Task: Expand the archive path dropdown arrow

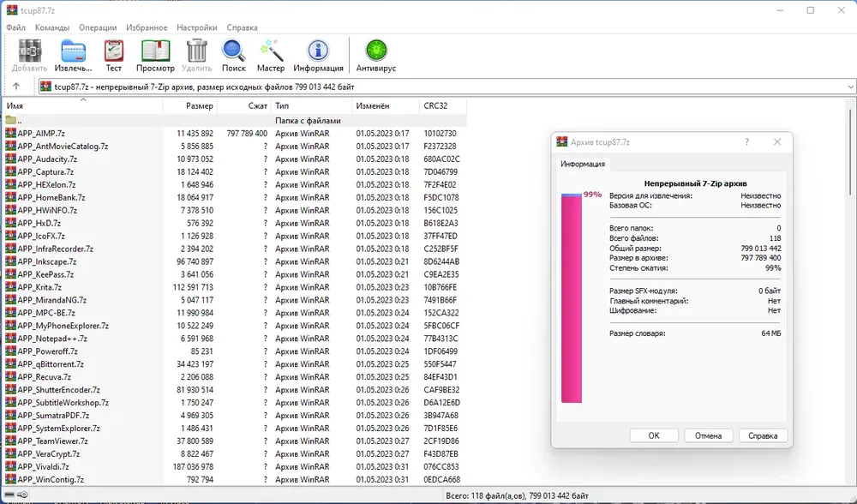Action: pos(850,87)
